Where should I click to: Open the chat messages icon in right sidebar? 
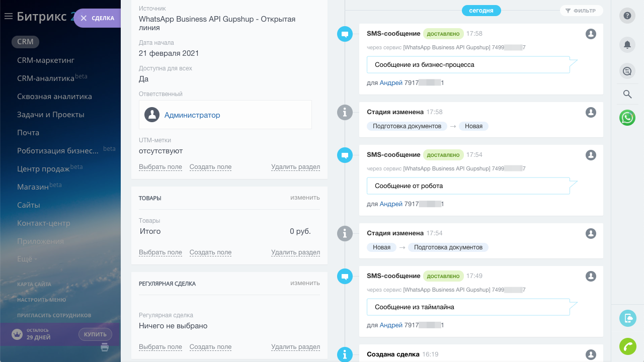coord(627,71)
